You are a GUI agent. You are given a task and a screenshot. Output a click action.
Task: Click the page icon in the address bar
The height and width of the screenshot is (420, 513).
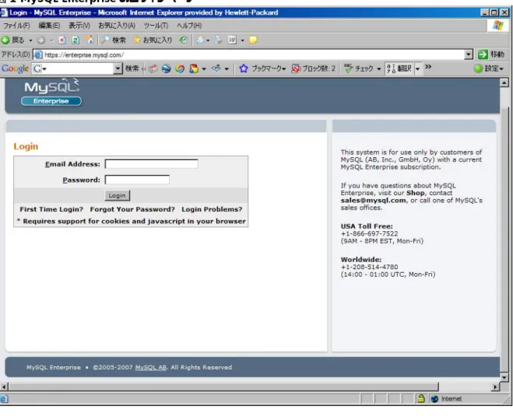(38, 54)
